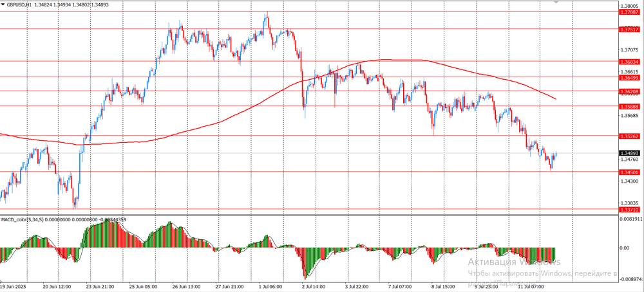Click the 27 Jun 21:00 time label
This screenshot has height=292, width=644.
pos(229,286)
